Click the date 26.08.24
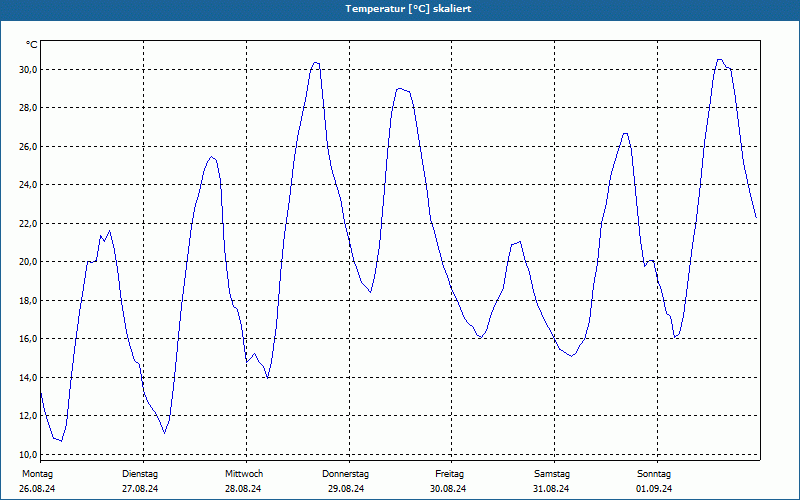800x500 pixels. [x=37, y=489]
